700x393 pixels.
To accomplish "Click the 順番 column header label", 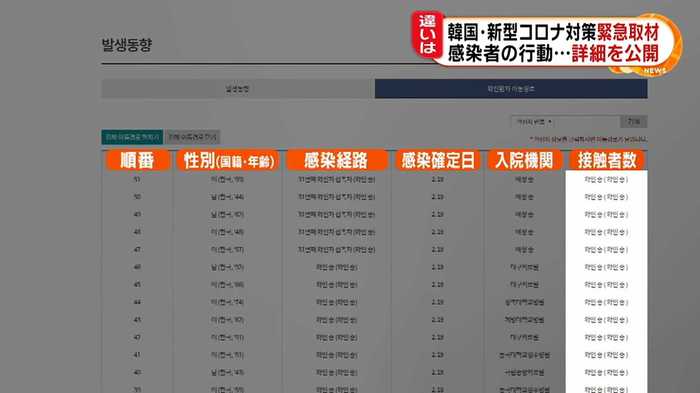I will tap(138, 160).
